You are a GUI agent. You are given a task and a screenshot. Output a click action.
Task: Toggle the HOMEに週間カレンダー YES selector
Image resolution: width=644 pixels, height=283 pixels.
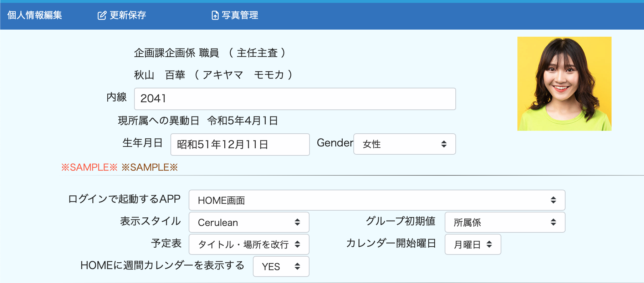[x=281, y=267]
